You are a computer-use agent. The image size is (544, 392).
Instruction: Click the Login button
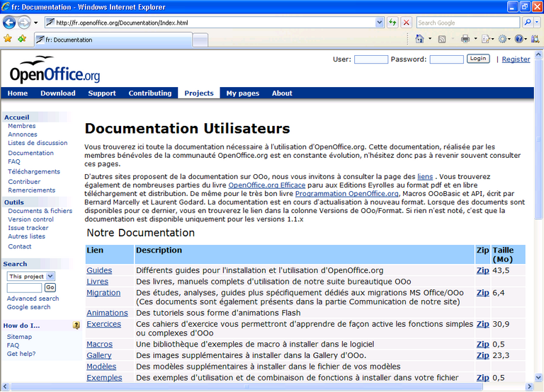478,59
